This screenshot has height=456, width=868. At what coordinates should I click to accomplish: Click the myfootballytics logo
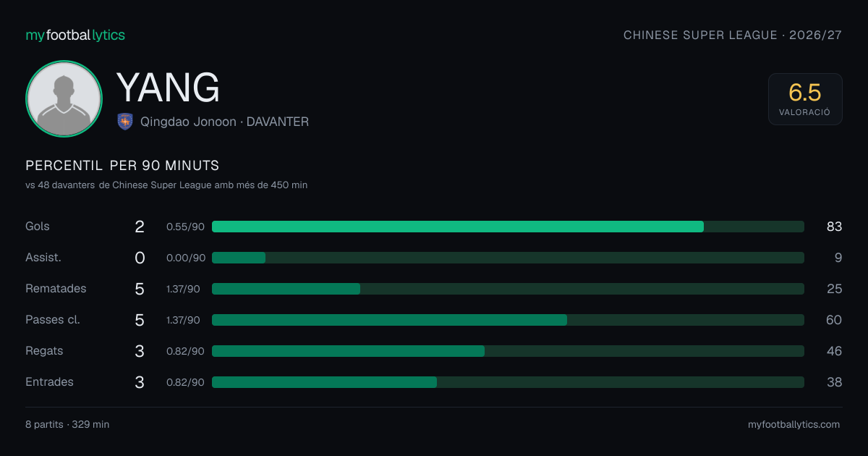coord(75,35)
